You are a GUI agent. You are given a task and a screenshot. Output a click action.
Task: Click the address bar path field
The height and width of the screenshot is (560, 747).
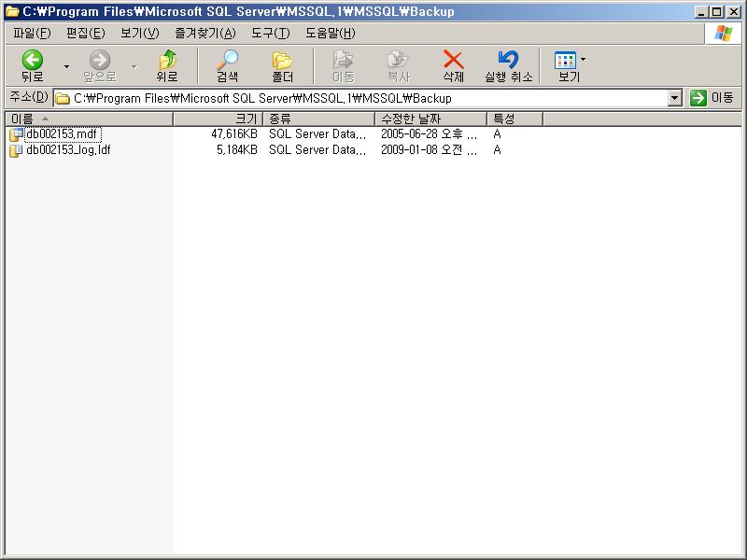pos(360,98)
